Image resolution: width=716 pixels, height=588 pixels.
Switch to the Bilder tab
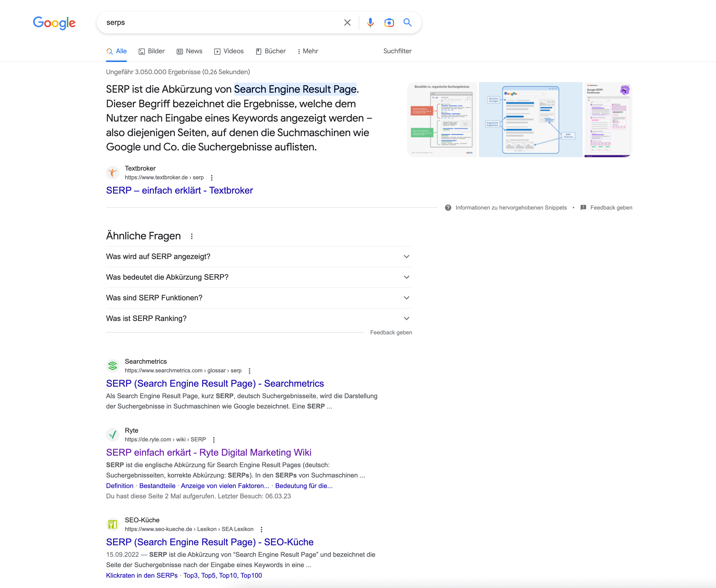pyautogui.click(x=151, y=51)
